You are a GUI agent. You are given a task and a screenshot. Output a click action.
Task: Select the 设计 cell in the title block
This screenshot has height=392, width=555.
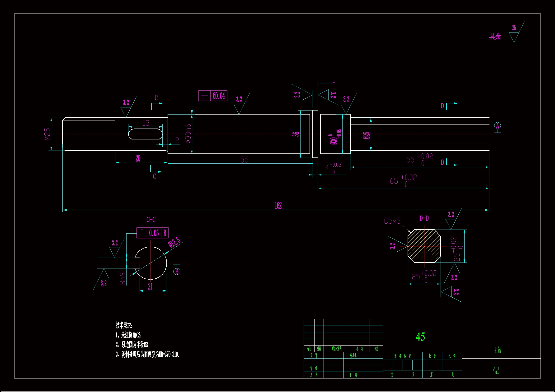tap(314, 355)
